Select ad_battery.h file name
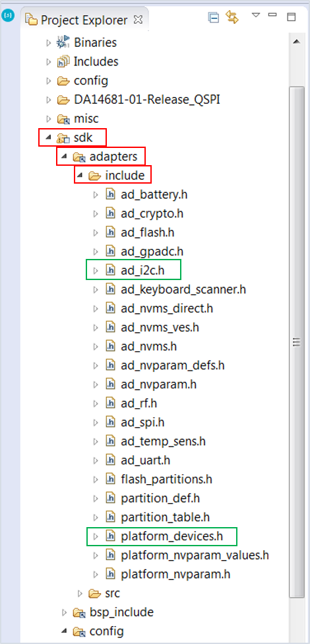The height and width of the screenshot is (644, 310). [154, 194]
